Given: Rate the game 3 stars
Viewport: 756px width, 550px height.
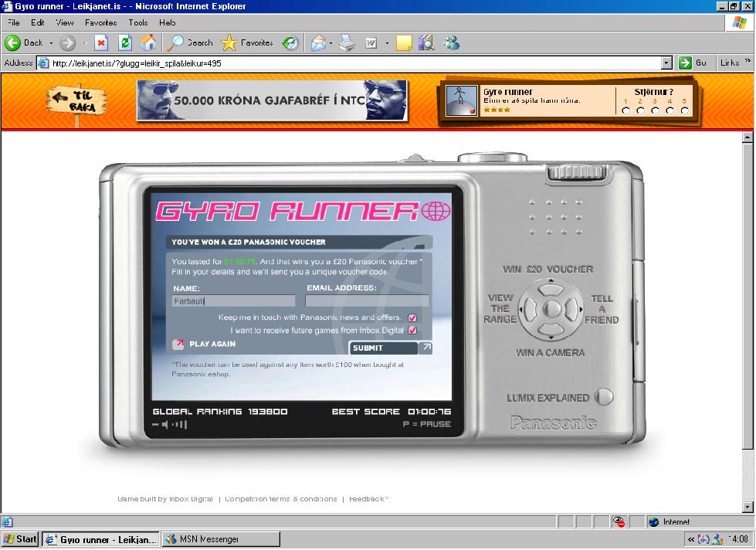Looking at the screenshot, I should pos(656,111).
